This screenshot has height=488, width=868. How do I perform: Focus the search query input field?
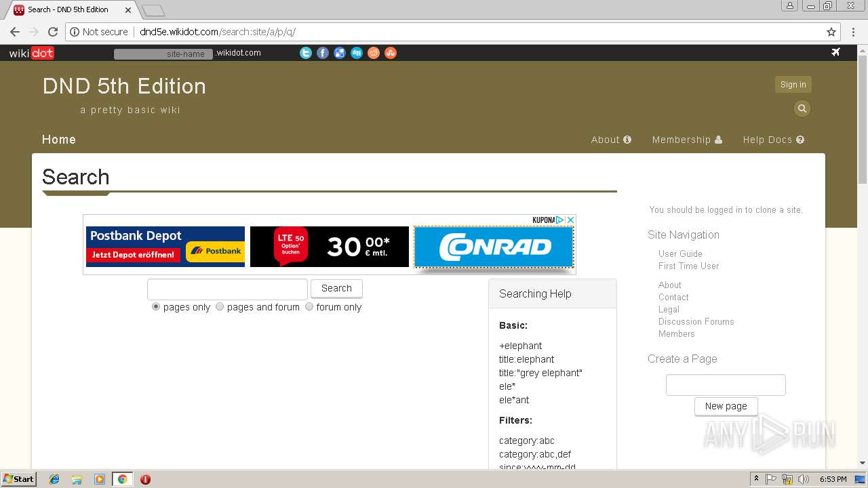coord(227,289)
